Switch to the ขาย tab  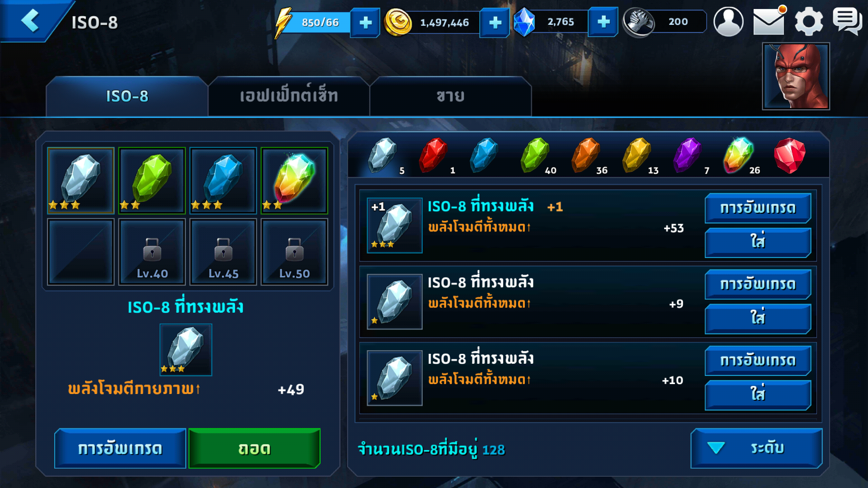click(x=450, y=96)
